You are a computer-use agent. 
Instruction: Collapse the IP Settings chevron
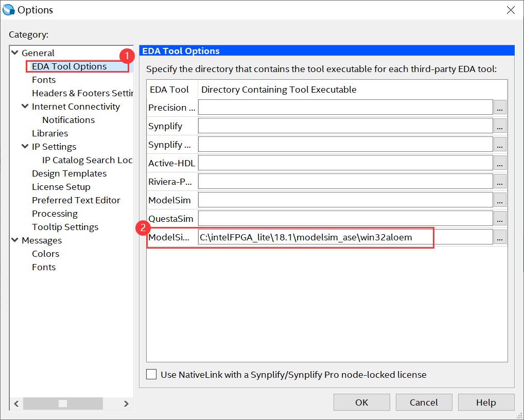[25, 146]
